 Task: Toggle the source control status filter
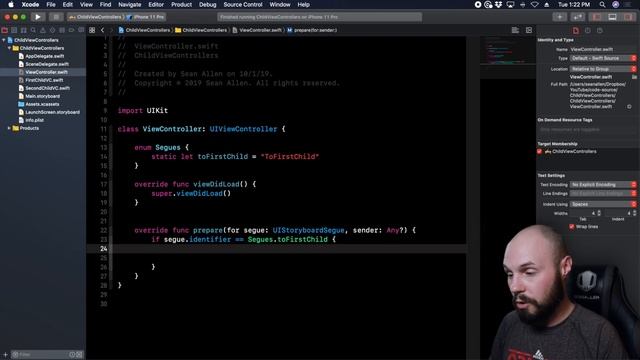(79, 355)
